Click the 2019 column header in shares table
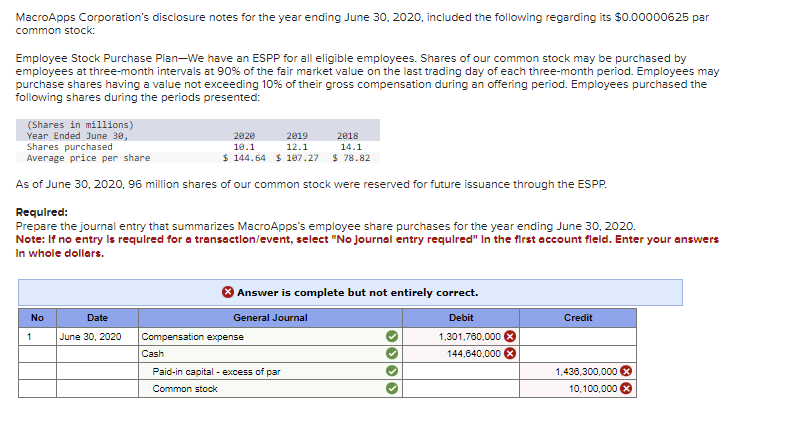Screen dimensions: 797x426 tap(297, 136)
